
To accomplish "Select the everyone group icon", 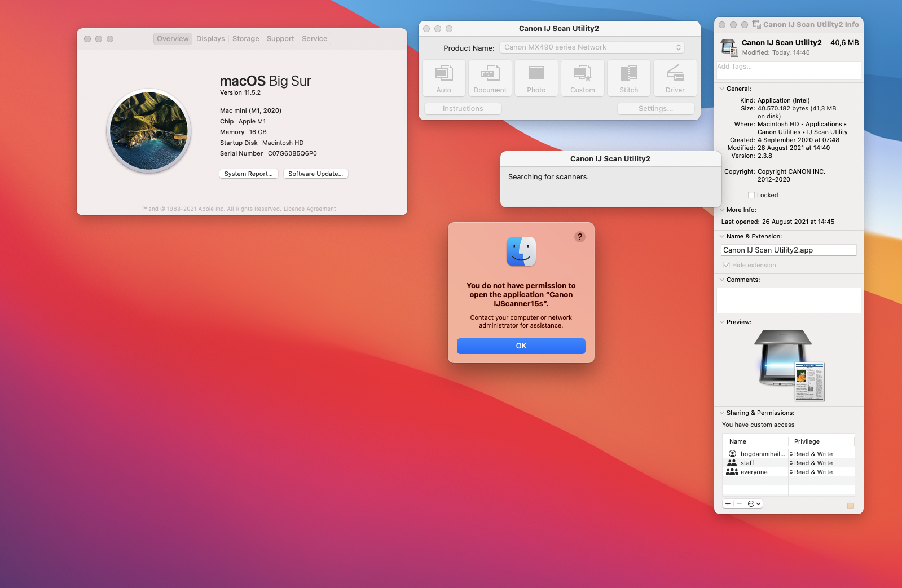I will (x=732, y=472).
